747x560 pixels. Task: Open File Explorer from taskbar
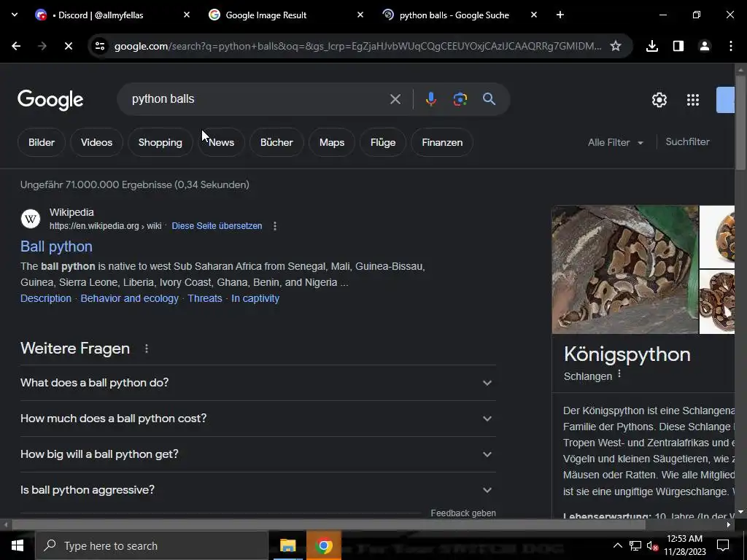pos(287,545)
